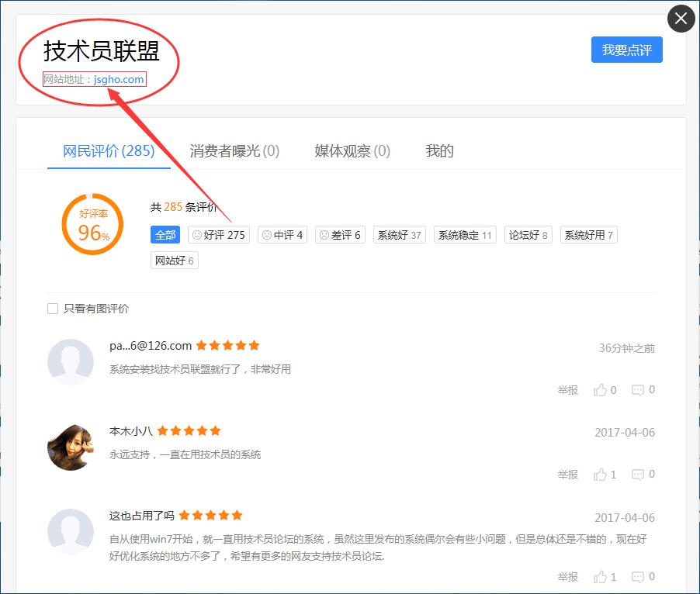The height and width of the screenshot is (594, 700).
Task: Filter reviews by 差评 6
Action: [x=340, y=235]
